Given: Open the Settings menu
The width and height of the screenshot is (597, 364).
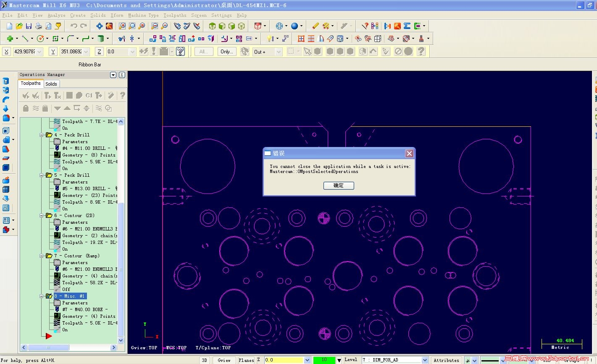Looking at the screenshot, I should [221, 16].
